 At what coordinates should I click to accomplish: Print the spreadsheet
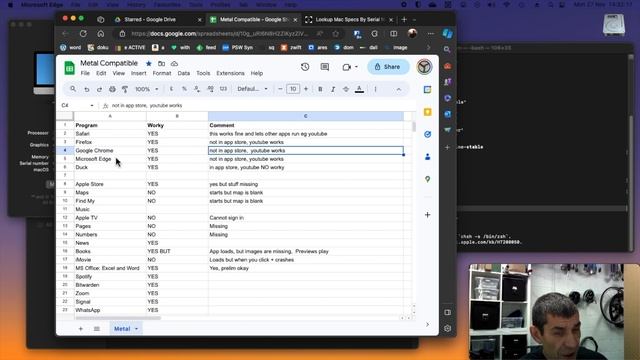[112, 89]
